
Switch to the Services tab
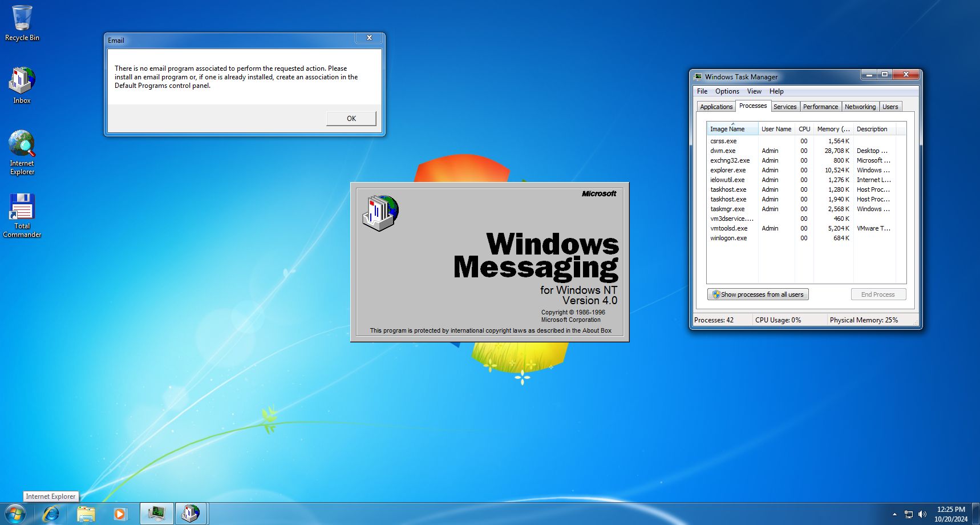pyautogui.click(x=785, y=107)
